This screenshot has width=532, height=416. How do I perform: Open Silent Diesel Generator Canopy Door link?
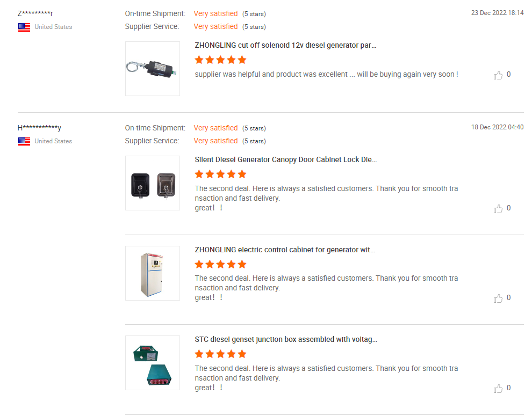click(285, 160)
